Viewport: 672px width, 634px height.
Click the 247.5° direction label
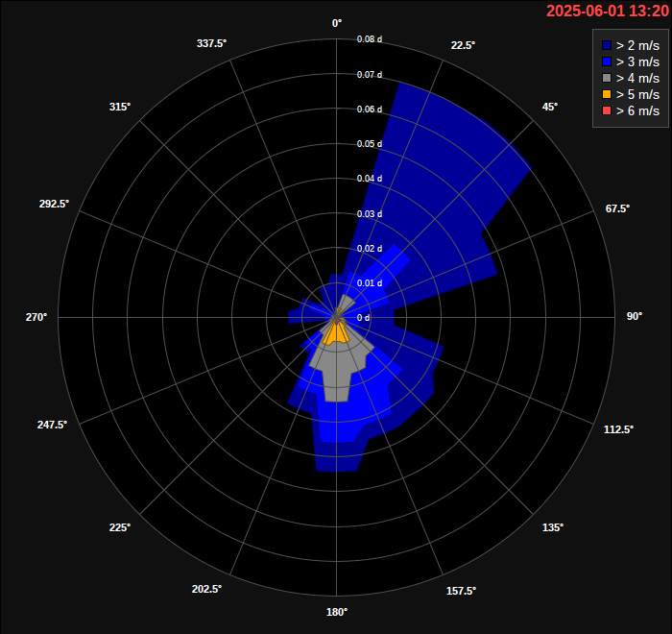point(52,425)
